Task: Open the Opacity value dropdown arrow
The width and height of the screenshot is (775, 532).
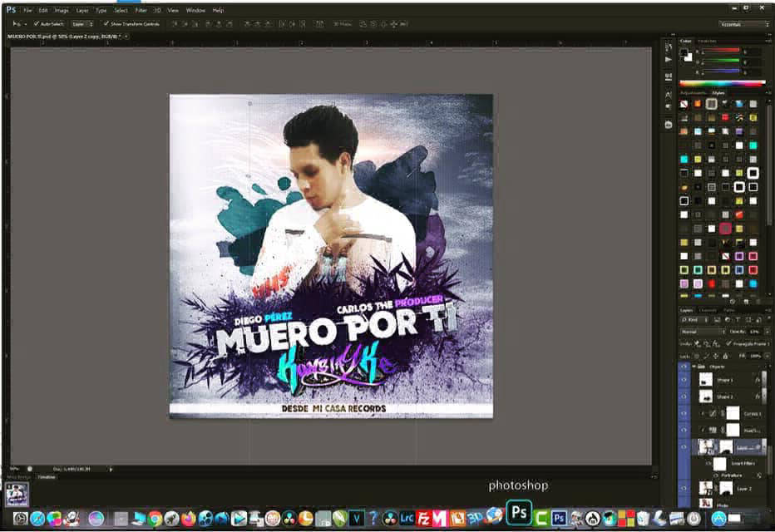Action: 767,332
